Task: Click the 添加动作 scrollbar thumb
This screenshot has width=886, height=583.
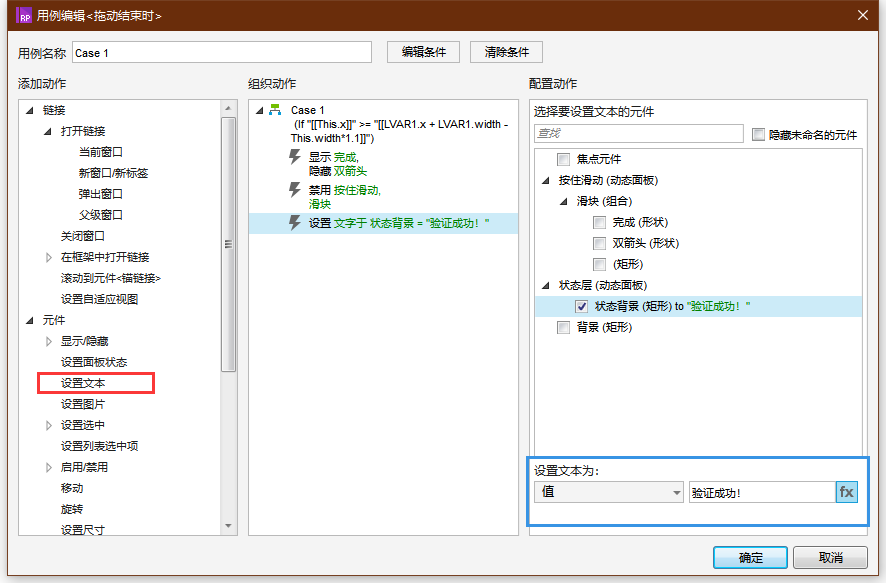Action: coord(228,245)
